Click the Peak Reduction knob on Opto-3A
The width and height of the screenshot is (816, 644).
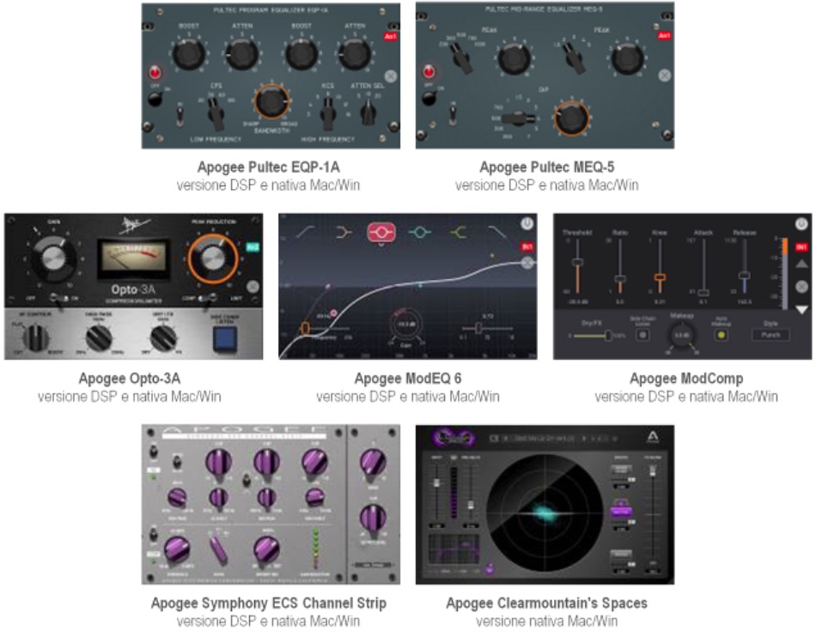point(213,258)
